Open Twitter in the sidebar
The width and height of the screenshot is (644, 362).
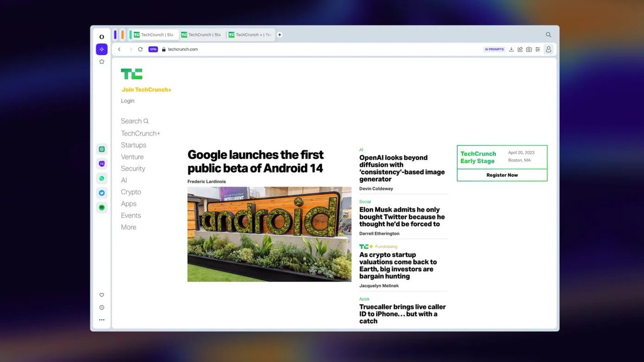(101, 193)
